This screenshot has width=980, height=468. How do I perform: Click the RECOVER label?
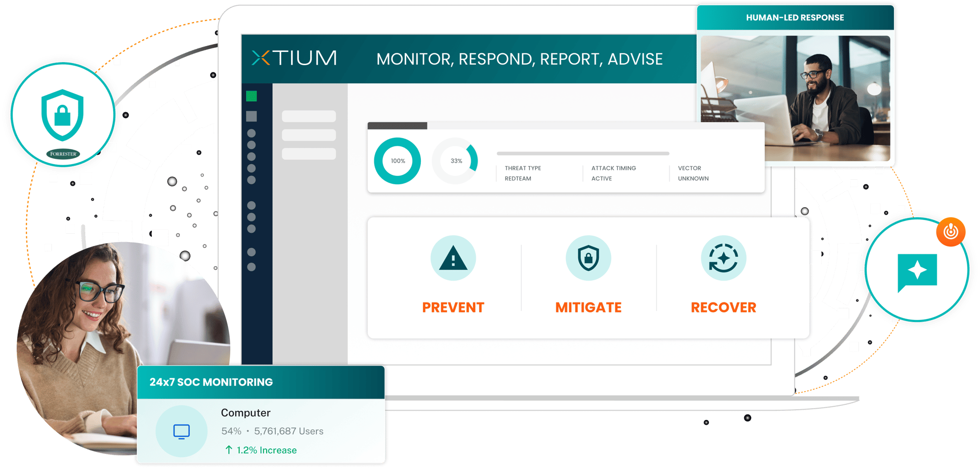pos(724,307)
